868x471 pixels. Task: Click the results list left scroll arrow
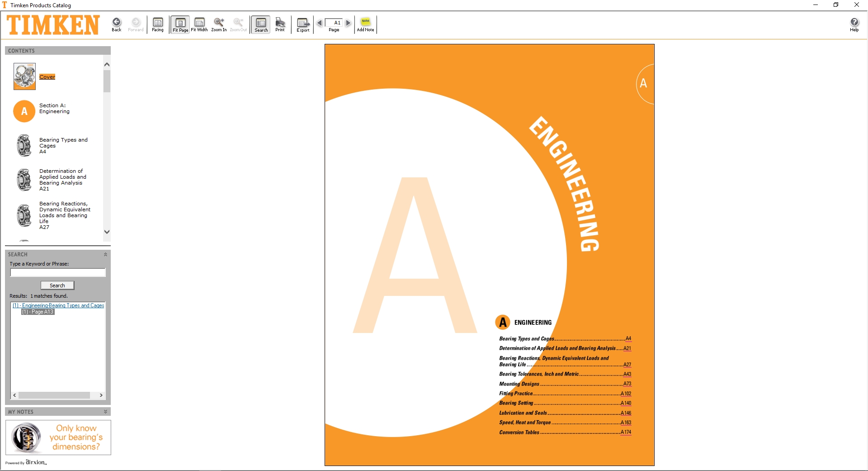[14, 395]
